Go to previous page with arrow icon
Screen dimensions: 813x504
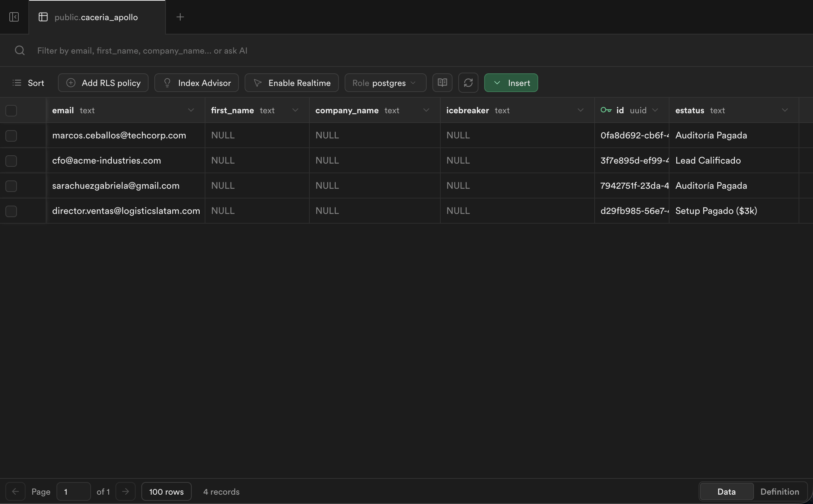click(15, 491)
